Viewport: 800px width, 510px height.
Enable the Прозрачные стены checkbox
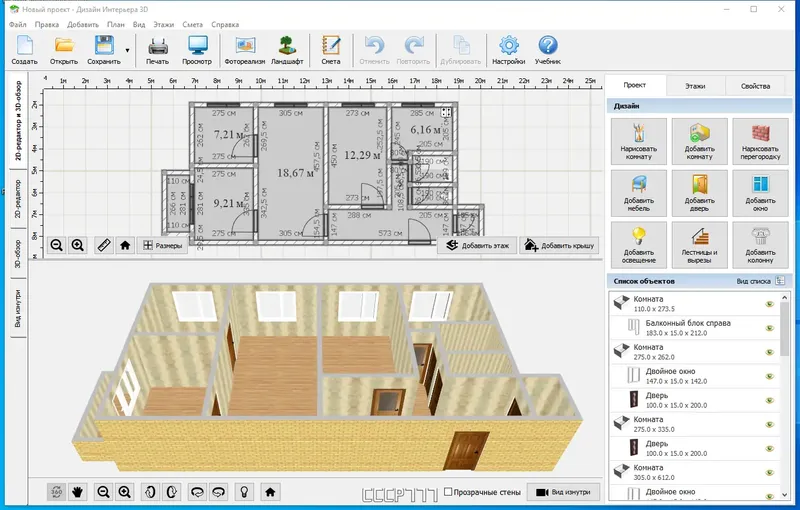(446, 492)
